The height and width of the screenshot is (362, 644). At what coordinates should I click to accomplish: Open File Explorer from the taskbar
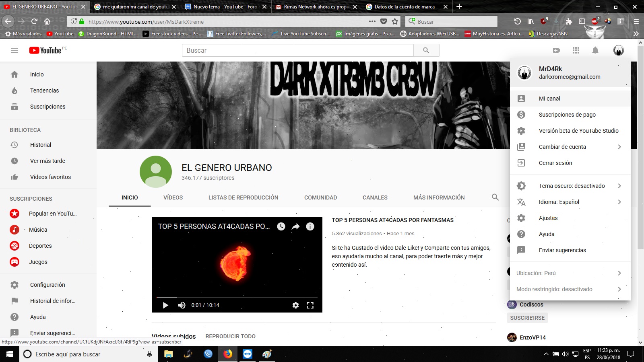[169, 354]
